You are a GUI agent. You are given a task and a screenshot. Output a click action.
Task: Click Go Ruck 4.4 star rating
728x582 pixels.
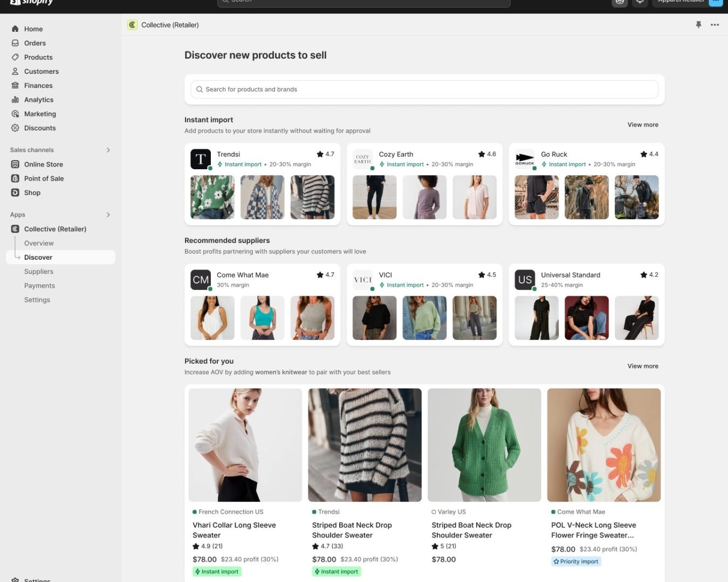point(650,154)
